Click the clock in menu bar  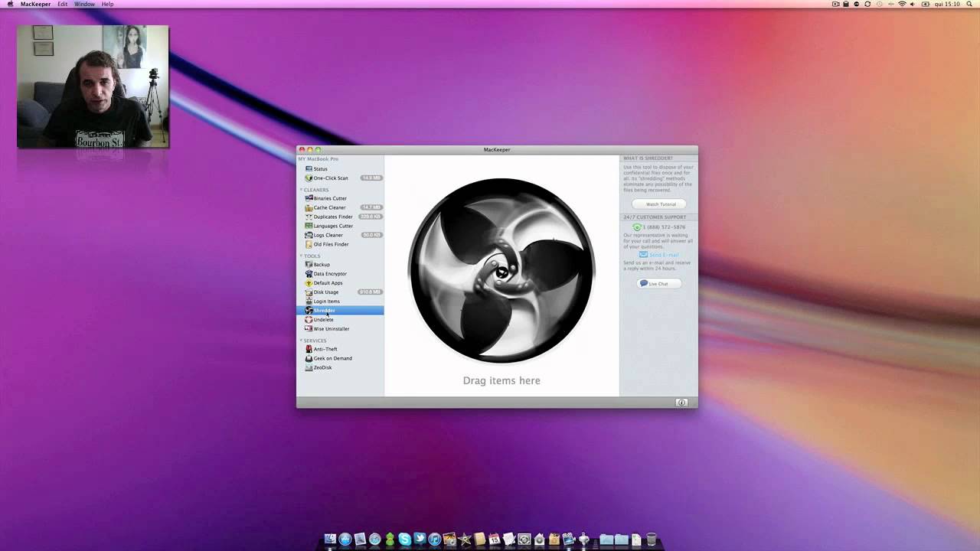(x=947, y=4)
